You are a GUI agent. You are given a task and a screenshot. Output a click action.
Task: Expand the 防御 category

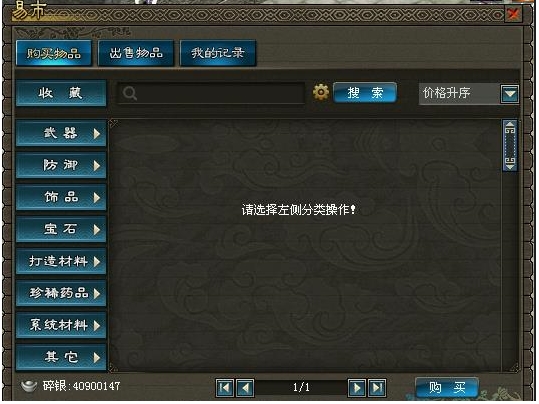point(61,165)
